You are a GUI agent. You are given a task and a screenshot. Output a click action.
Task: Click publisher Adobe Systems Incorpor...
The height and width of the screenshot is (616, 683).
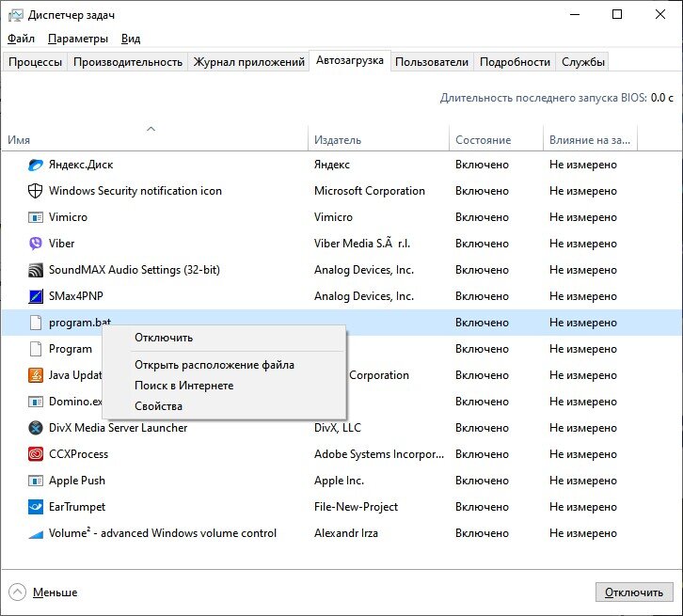pyautogui.click(x=379, y=454)
